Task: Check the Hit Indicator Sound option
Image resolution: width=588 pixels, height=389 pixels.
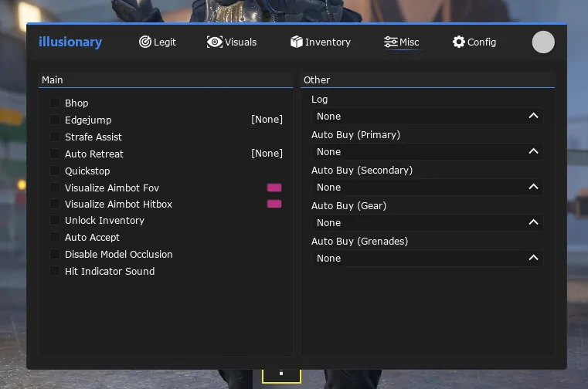Action: click(55, 271)
